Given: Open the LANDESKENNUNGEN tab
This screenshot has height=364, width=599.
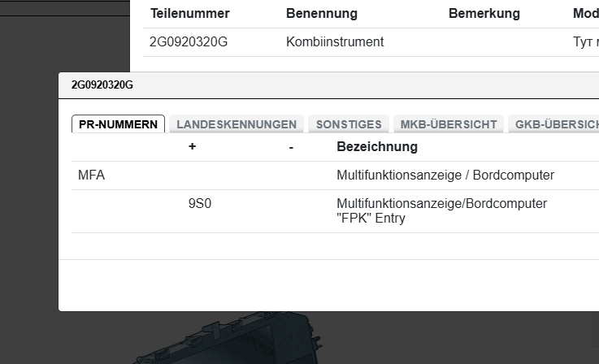Looking at the screenshot, I should pos(237,124).
